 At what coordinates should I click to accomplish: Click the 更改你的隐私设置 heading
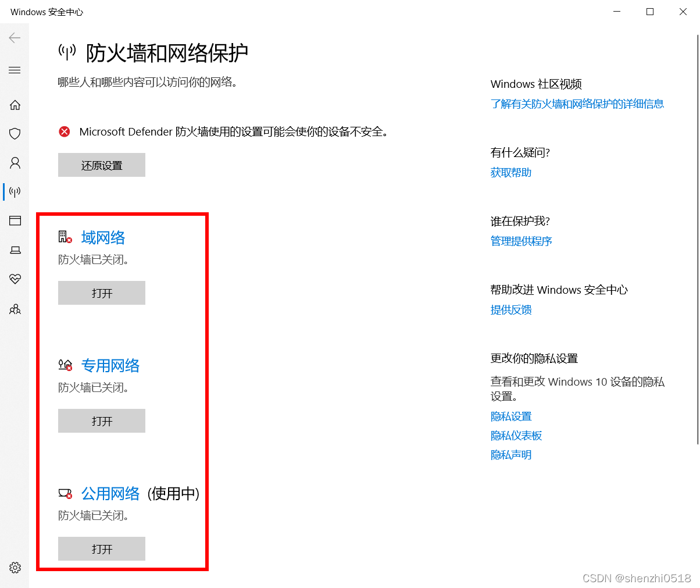pyautogui.click(x=534, y=359)
